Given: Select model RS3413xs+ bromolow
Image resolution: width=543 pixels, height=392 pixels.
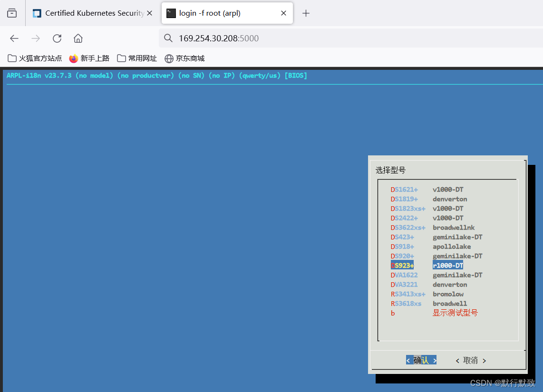Looking at the screenshot, I should pos(427,294).
